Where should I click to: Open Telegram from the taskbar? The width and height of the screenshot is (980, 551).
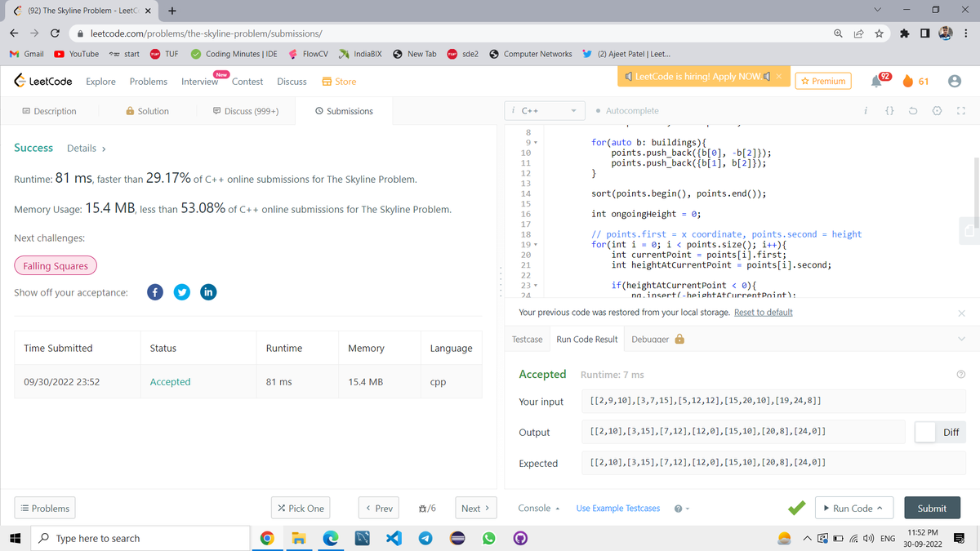pyautogui.click(x=425, y=539)
